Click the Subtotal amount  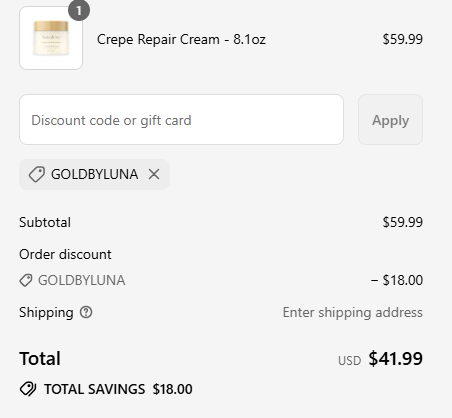click(x=403, y=222)
